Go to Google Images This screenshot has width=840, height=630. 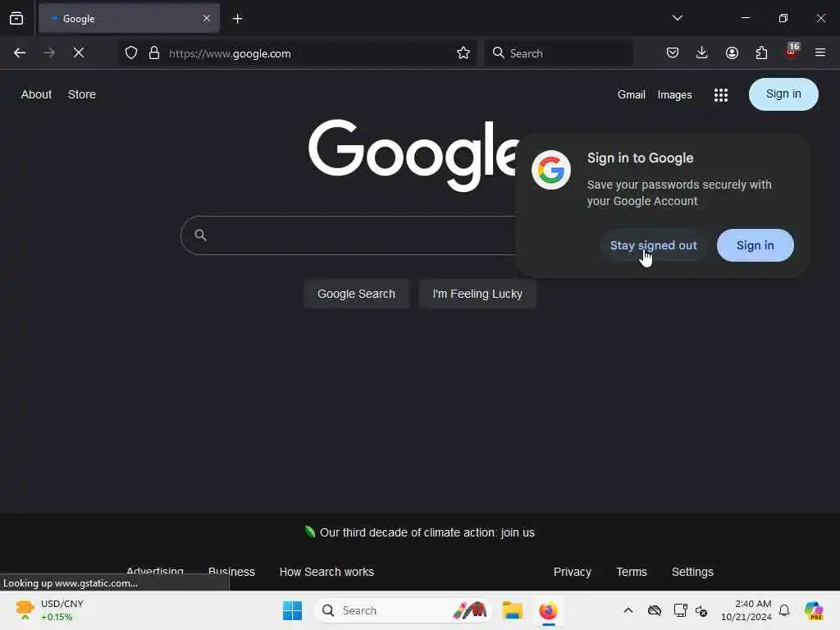[x=674, y=95]
